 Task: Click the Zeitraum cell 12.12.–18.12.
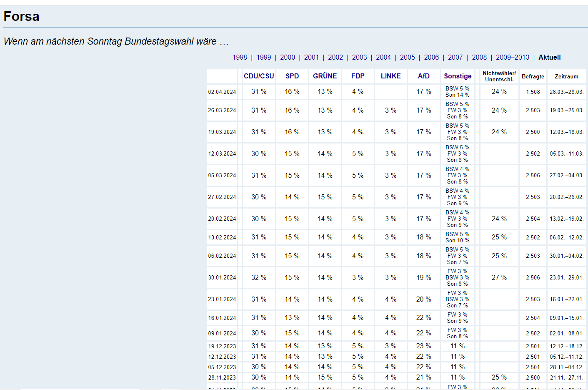[x=566, y=346]
